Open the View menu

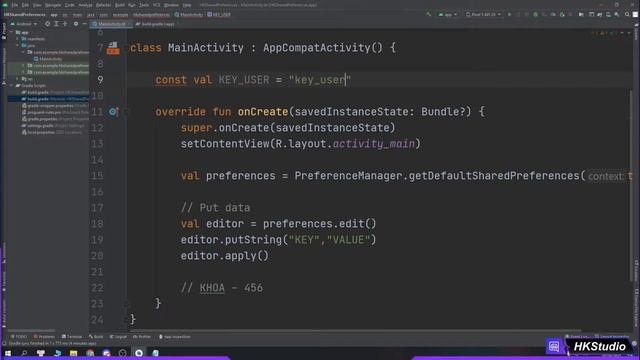pyautogui.click(x=37, y=5)
